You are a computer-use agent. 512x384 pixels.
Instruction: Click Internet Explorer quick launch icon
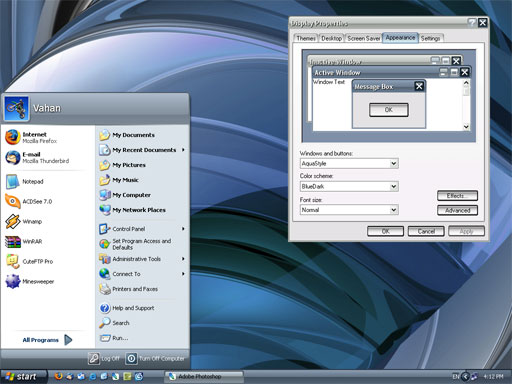93,377
